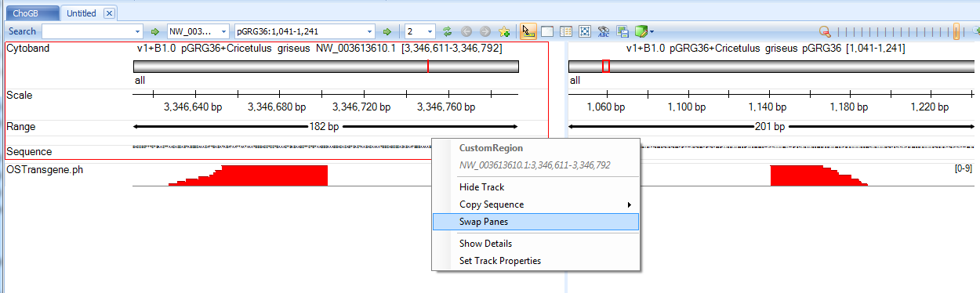This screenshot has height=293, width=980.
Task: Click the table columns layout icon
Action: 566,31
